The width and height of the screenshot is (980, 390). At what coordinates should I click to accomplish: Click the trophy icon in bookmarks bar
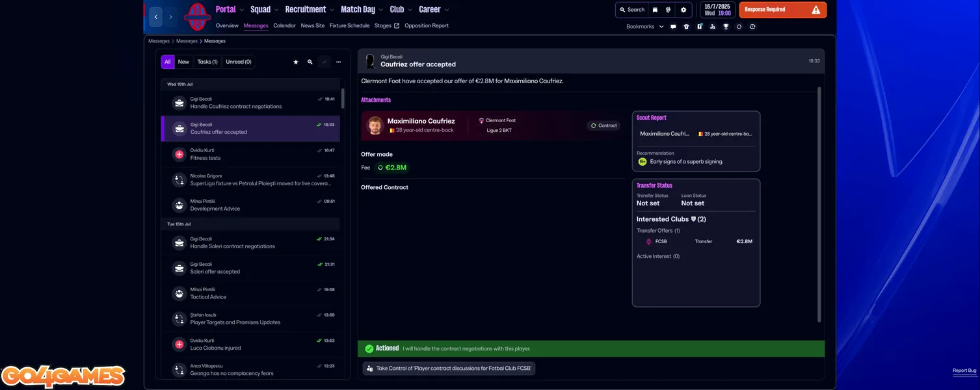pyautogui.click(x=726, y=27)
